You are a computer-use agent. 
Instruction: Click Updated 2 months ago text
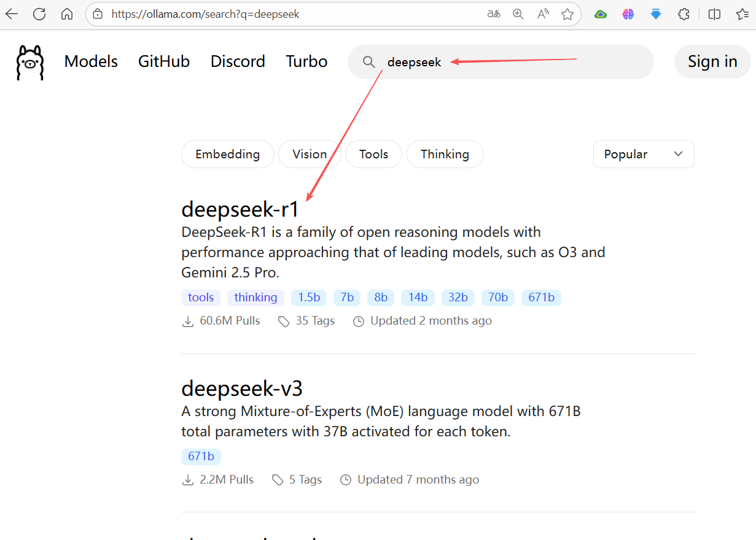431,321
